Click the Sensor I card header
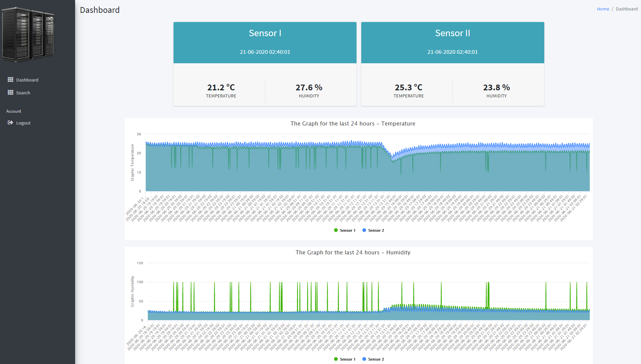 click(265, 43)
